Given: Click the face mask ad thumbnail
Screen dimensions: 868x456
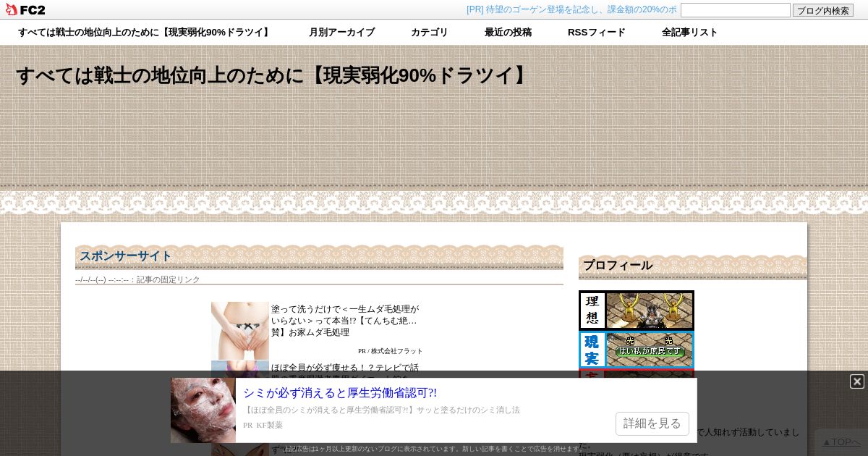Looking at the screenshot, I should point(203,410).
